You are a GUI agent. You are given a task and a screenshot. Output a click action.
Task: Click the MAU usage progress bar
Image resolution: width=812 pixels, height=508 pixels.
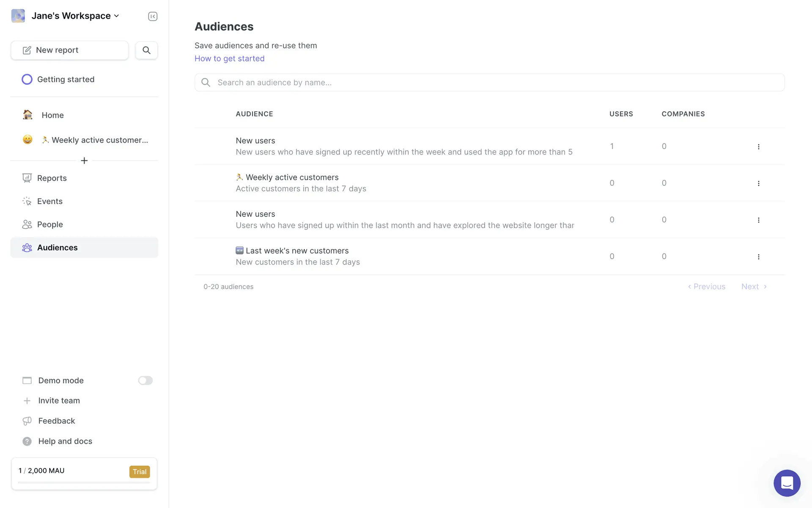(84, 482)
